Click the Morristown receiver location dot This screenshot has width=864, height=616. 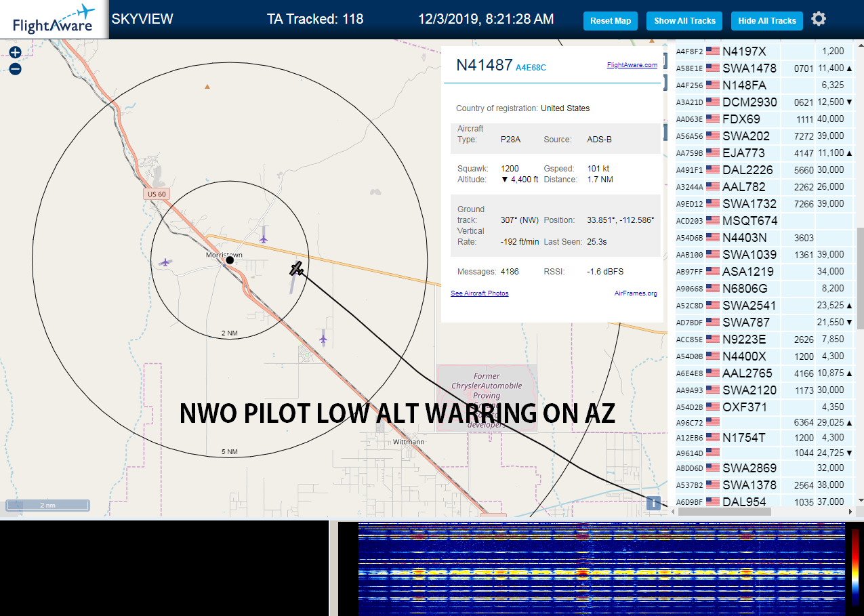pyautogui.click(x=230, y=260)
